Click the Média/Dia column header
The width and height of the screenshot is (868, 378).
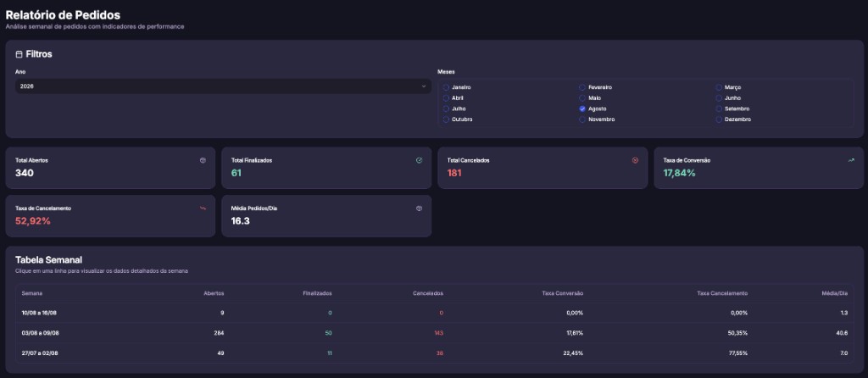click(835, 293)
